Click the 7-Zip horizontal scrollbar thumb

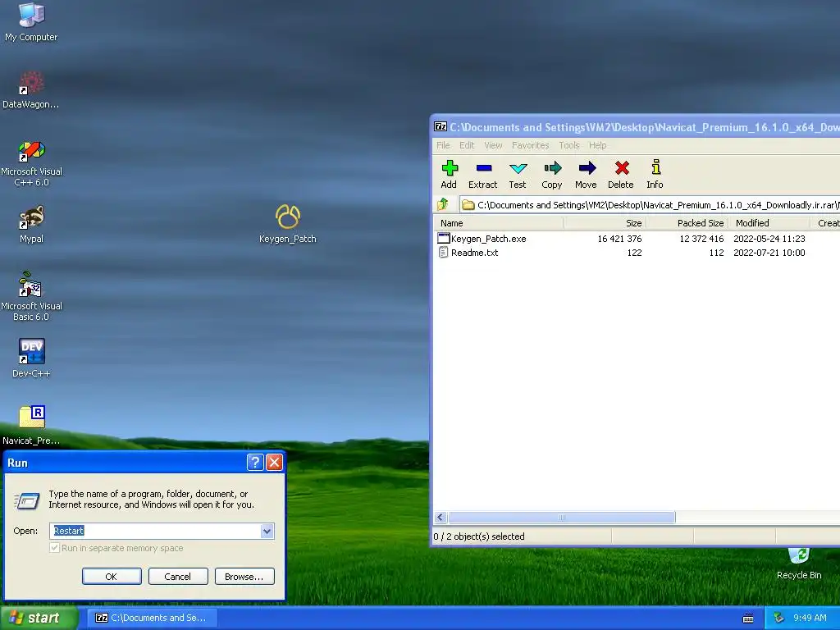pos(561,518)
